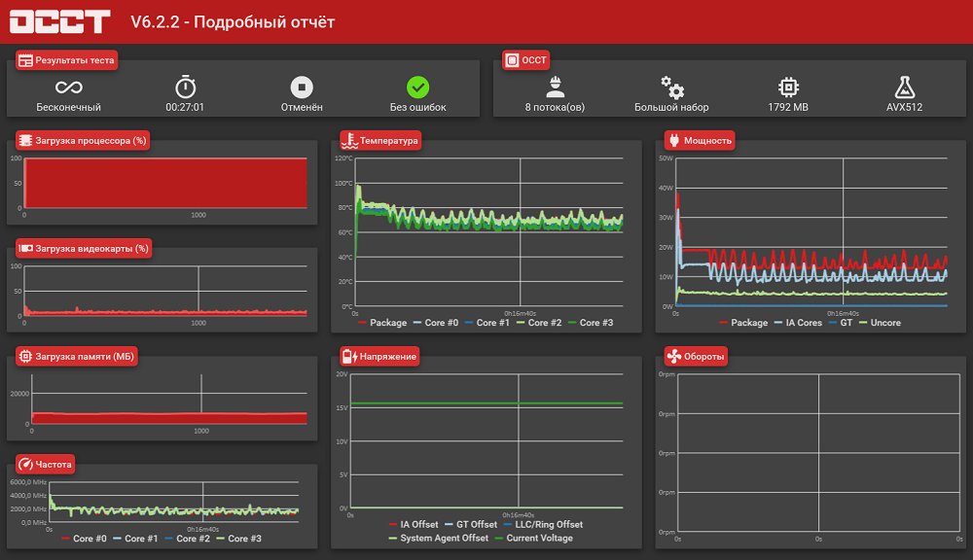Viewport: 973px width, 560px height.
Task: Click the chip icon above 1792 MB
Action: [x=788, y=87]
